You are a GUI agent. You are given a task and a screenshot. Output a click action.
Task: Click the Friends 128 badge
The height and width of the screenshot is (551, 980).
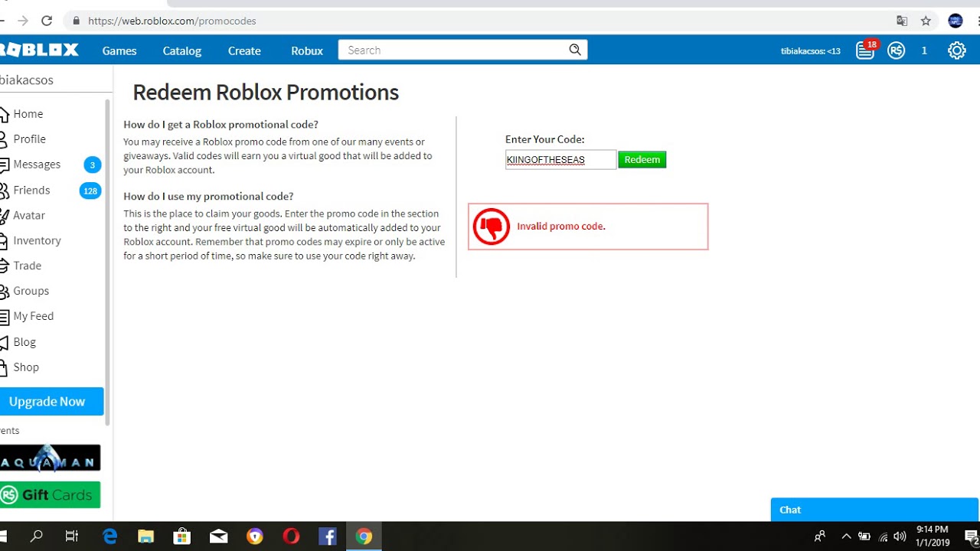90,191
